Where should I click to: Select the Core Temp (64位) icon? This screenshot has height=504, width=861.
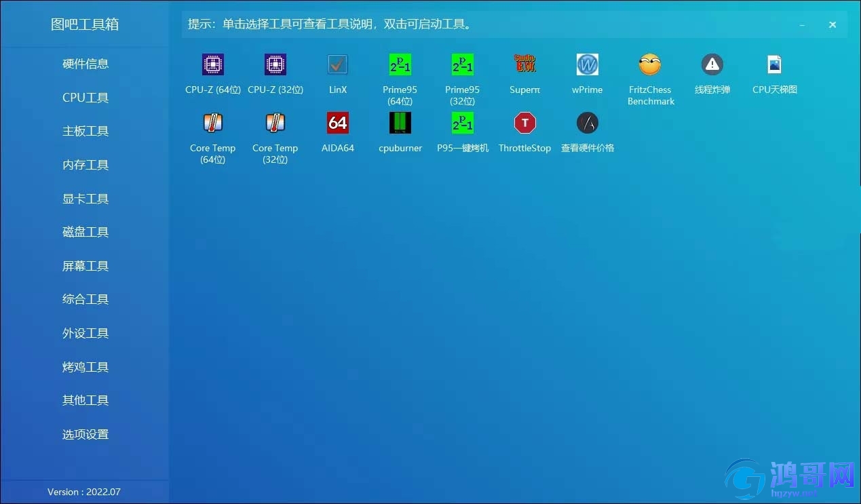pyautogui.click(x=213, y=123)
